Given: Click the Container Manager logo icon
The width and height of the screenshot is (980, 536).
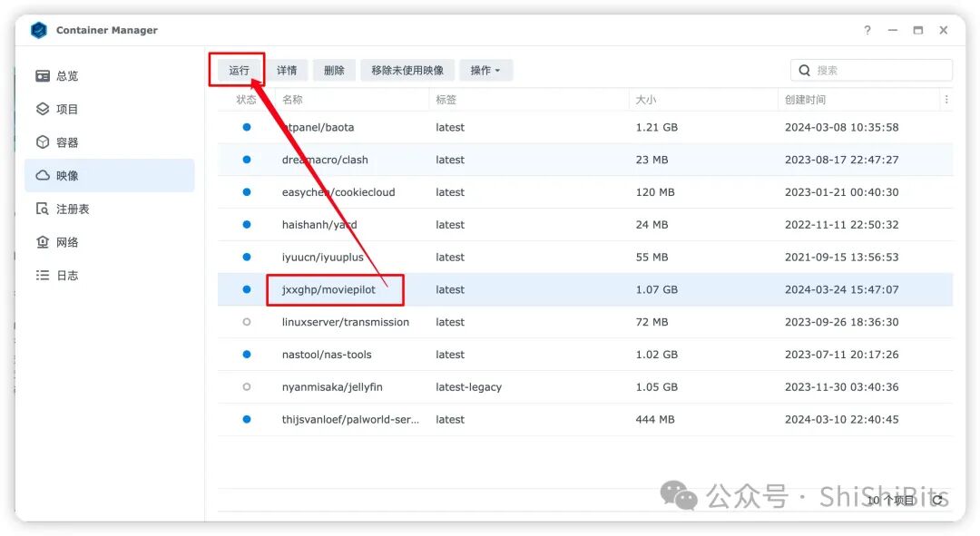Looking at the screenshot, I should (39, 30).
